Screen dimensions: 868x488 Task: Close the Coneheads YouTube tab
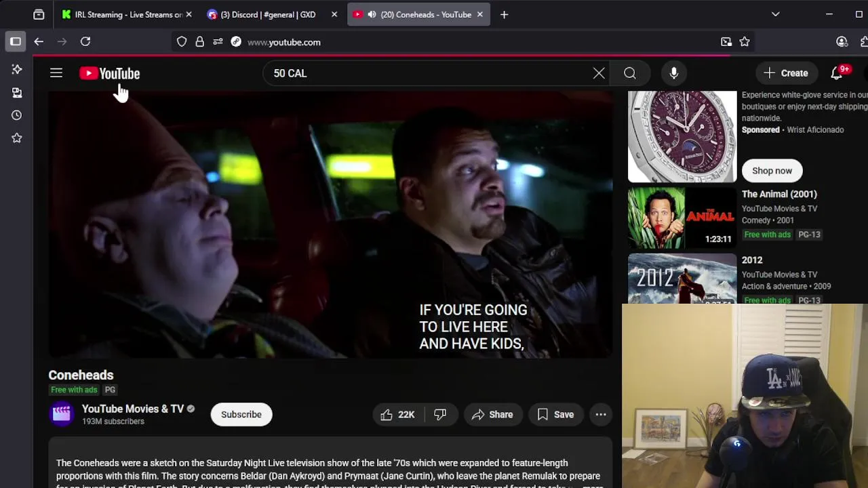(480, 14)
